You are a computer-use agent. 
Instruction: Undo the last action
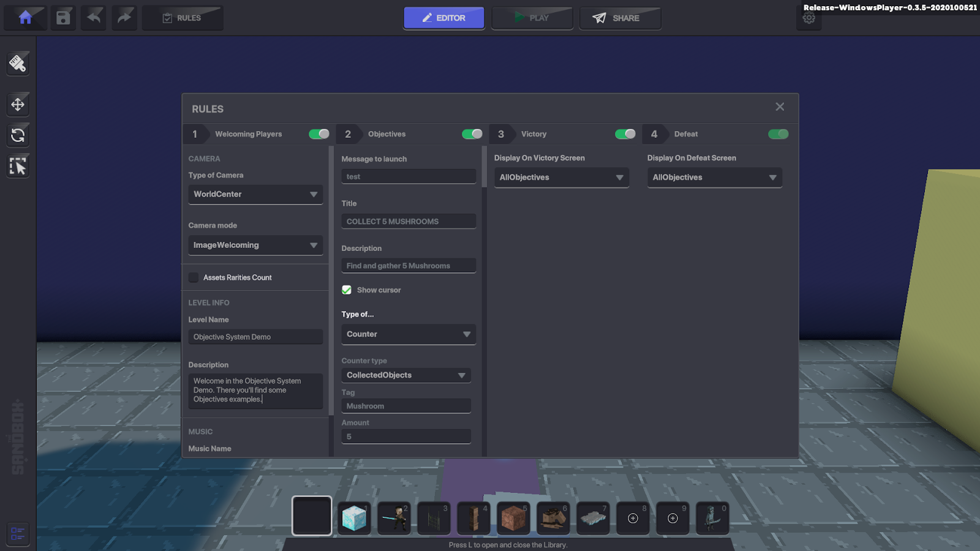pos(94,18)
